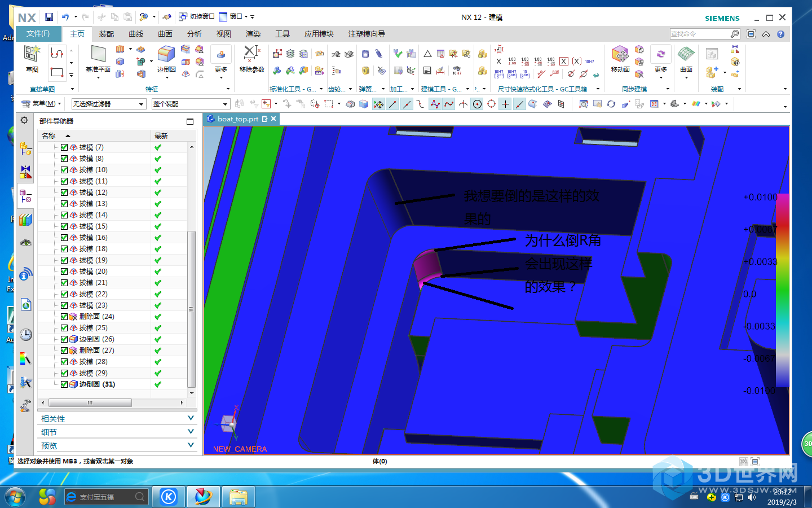Switch to the 装配 ribbon tab

pyautogui.click(x=107, y=34)
